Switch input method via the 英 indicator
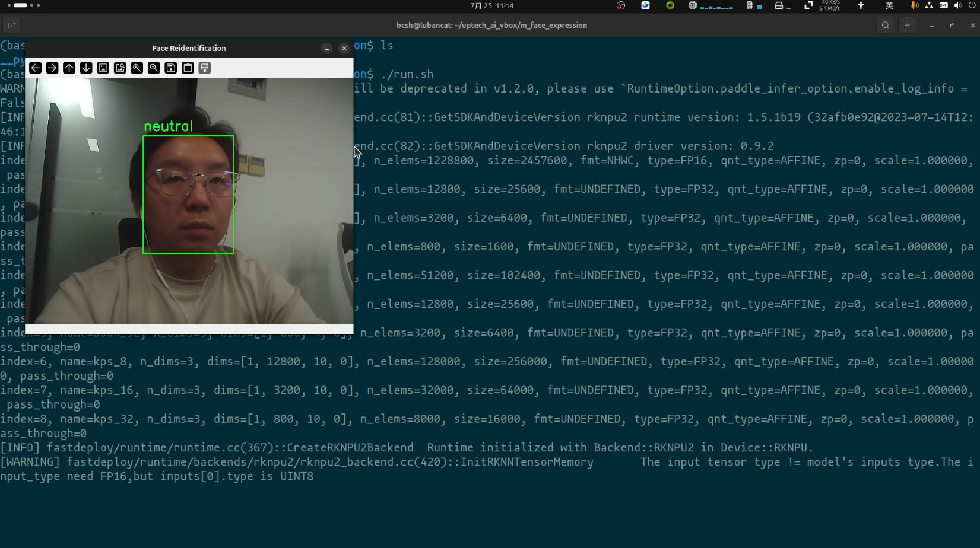Viewport: 980px width, 548px height. tap(889, 5)
